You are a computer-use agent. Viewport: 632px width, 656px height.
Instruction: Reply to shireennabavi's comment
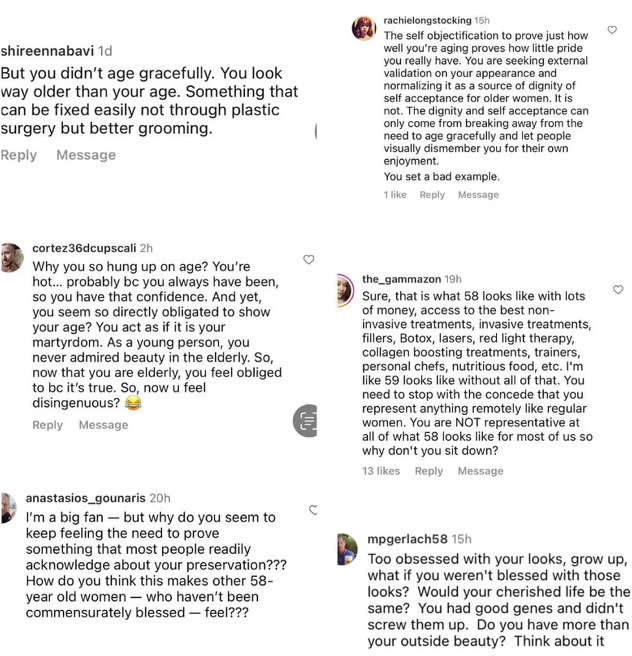19,155
